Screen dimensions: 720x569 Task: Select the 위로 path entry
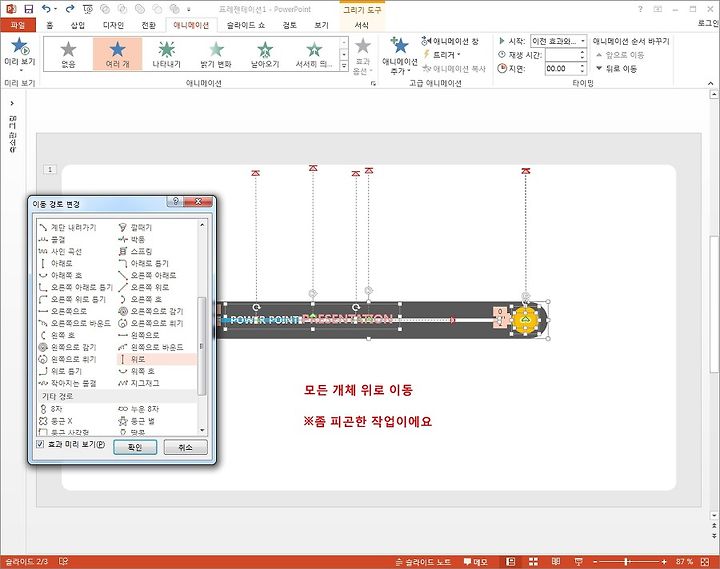(x=158, y=359)
